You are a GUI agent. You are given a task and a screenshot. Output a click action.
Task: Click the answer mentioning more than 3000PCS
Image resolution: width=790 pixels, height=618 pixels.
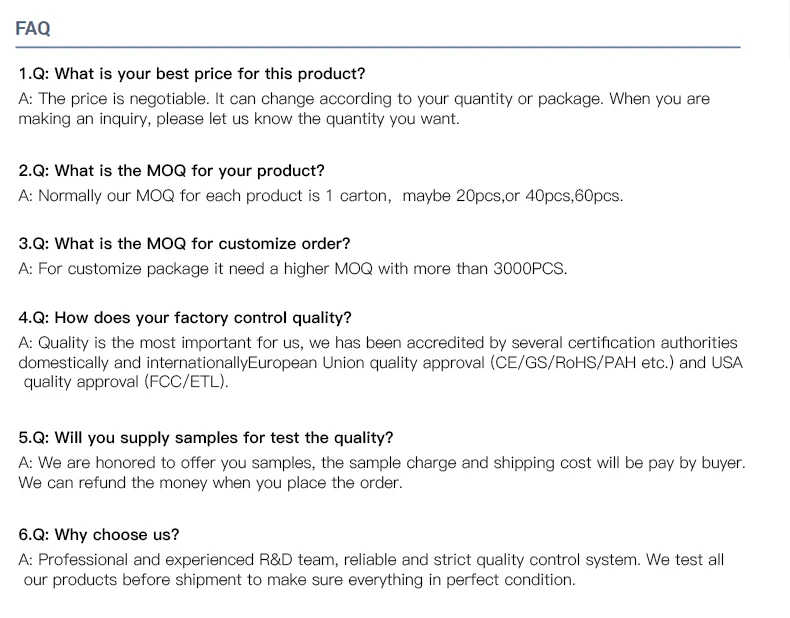292,269
